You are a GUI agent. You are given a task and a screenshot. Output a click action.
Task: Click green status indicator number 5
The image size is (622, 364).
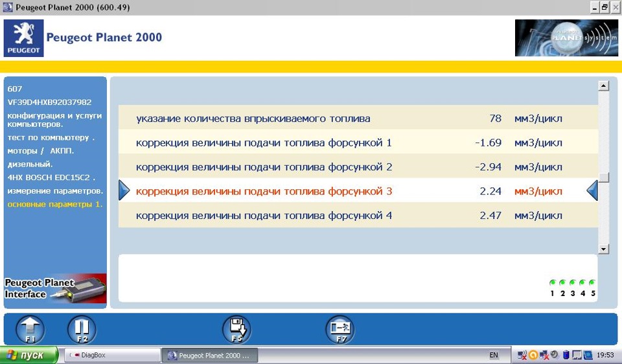coord(592,282)
